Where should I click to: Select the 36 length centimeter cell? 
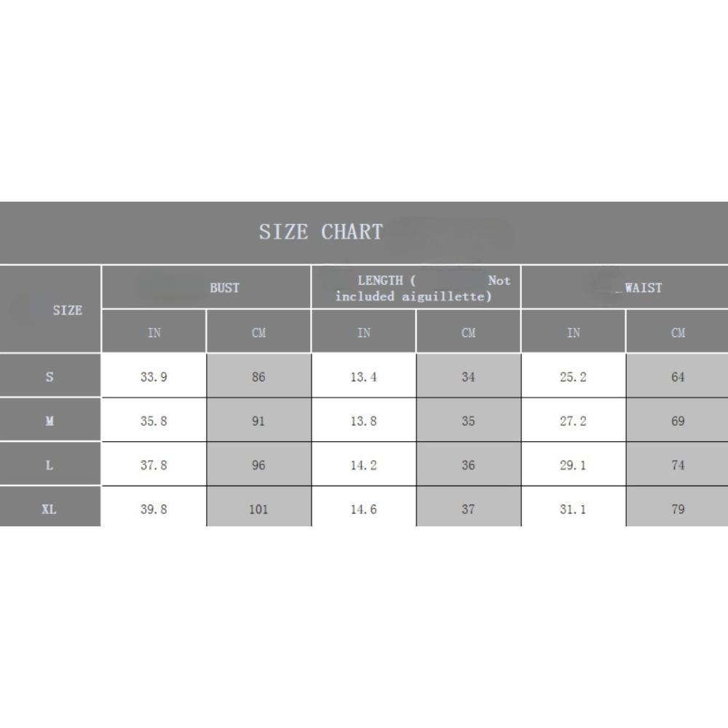coord(468,465)
